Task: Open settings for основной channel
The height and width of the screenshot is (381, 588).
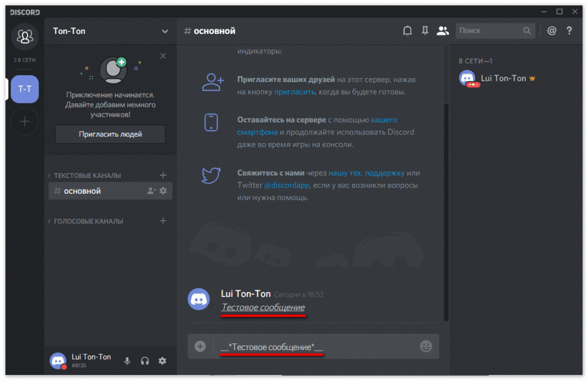Action: (163, 191)
